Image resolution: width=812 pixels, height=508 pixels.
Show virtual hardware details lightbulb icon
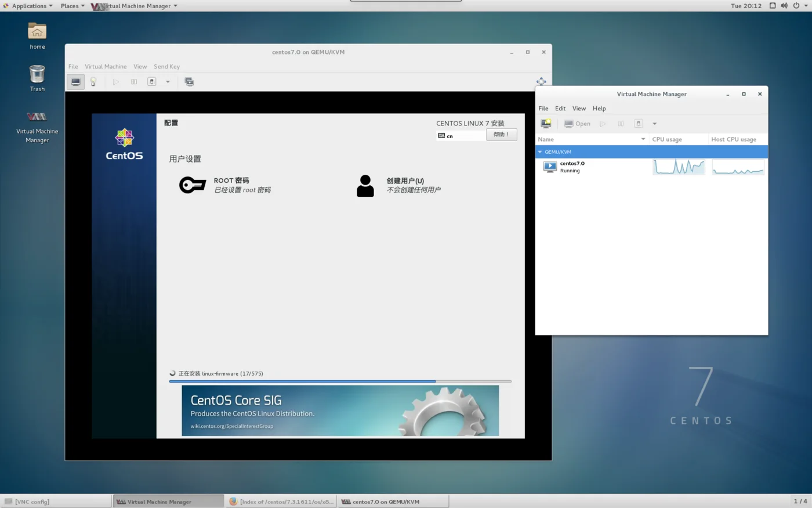tap(93, 82)
